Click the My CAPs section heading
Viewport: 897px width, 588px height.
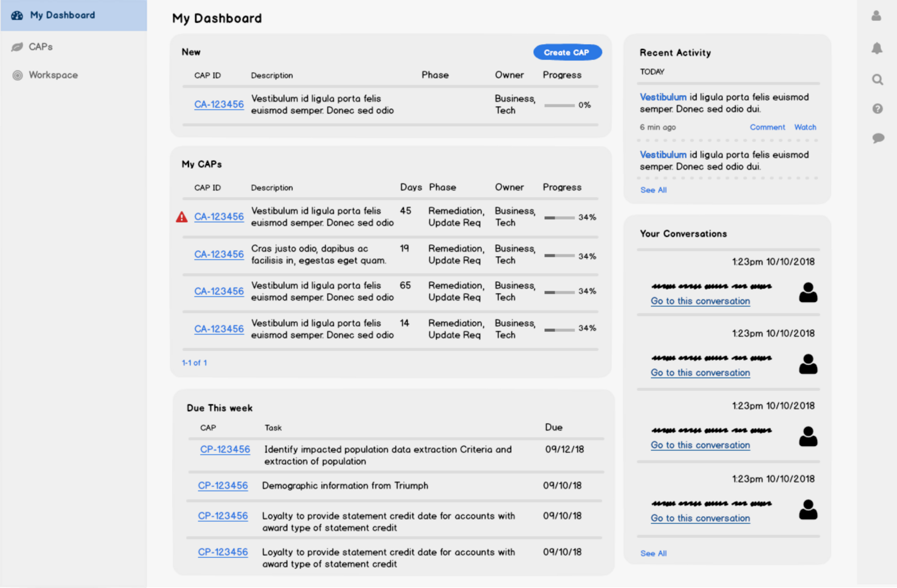202,164
